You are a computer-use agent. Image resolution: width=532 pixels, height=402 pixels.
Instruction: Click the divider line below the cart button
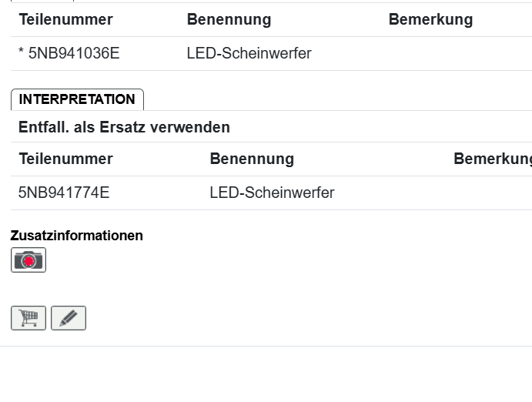[266, 346]
